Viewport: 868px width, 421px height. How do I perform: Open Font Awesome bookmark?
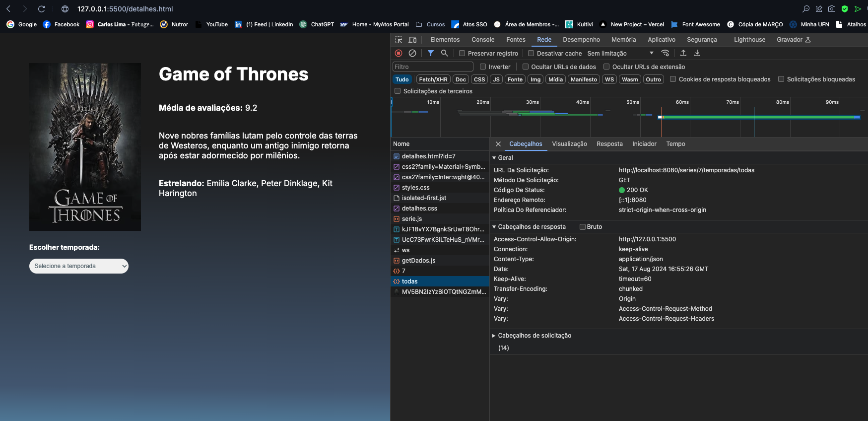pos(695,24)
